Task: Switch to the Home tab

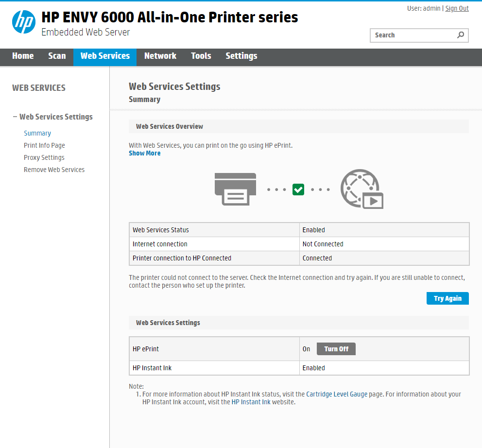Action: point(22,56)
